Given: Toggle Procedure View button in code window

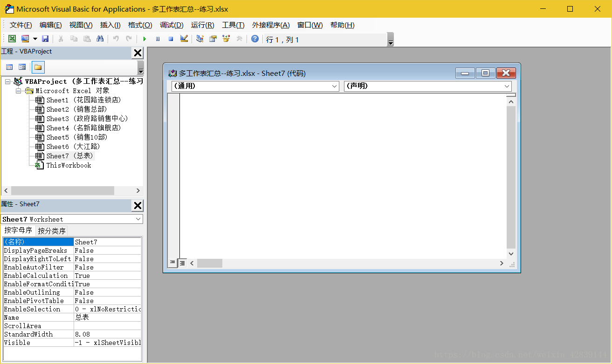Looking at the screenshot, I should [x=173, y=263].
